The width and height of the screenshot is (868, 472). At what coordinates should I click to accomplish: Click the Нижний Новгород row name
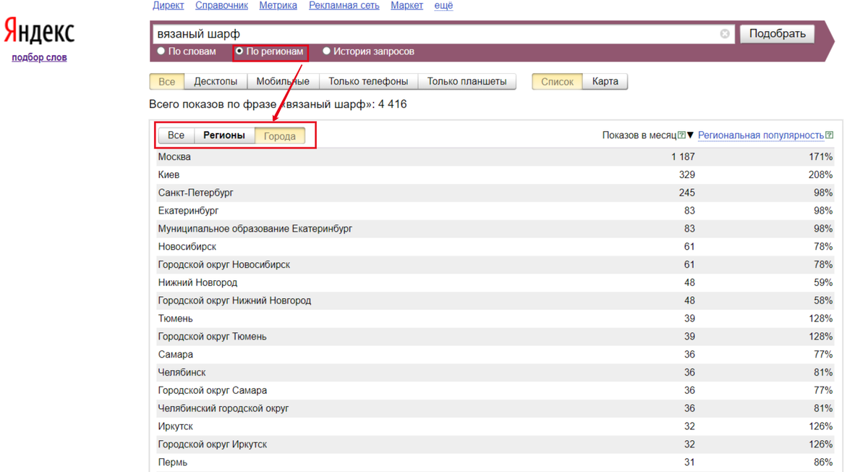click(197, 283)
